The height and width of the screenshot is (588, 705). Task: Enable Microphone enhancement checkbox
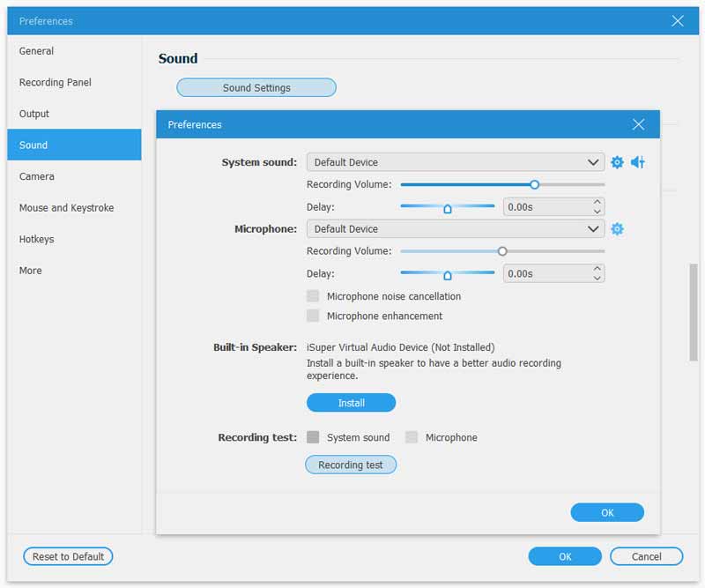click(x=313, y=316)
